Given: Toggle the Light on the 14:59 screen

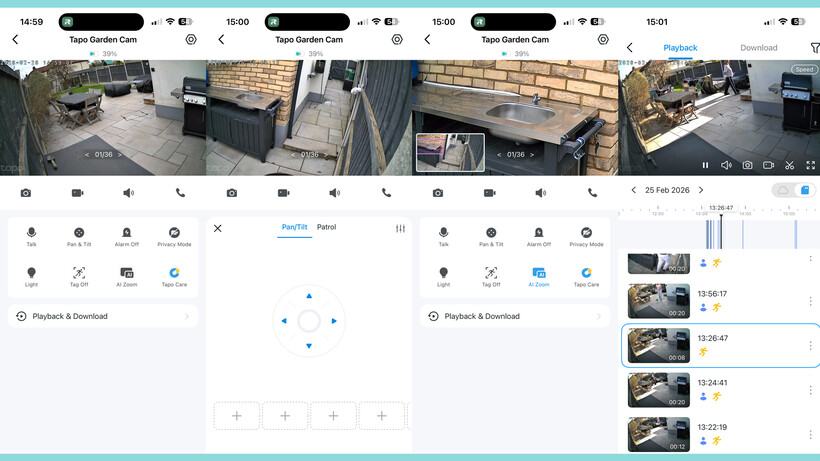Looking at the screenshot, I should [x=31, y=276].
